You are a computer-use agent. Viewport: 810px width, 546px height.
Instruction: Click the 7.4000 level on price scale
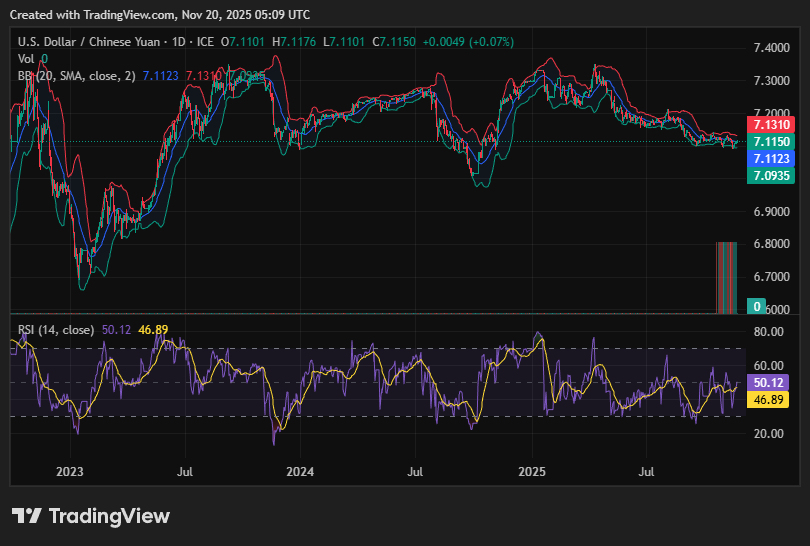(771, 48)
